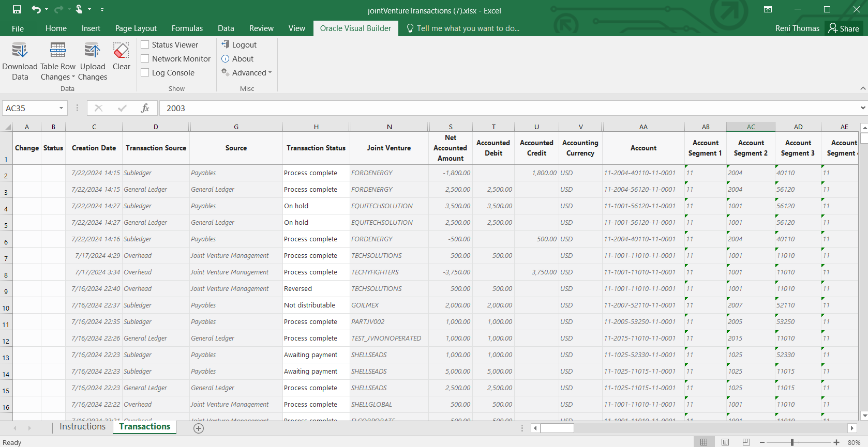Click the Undo arrow icon
868x447 pixels.
coord(36,9)
